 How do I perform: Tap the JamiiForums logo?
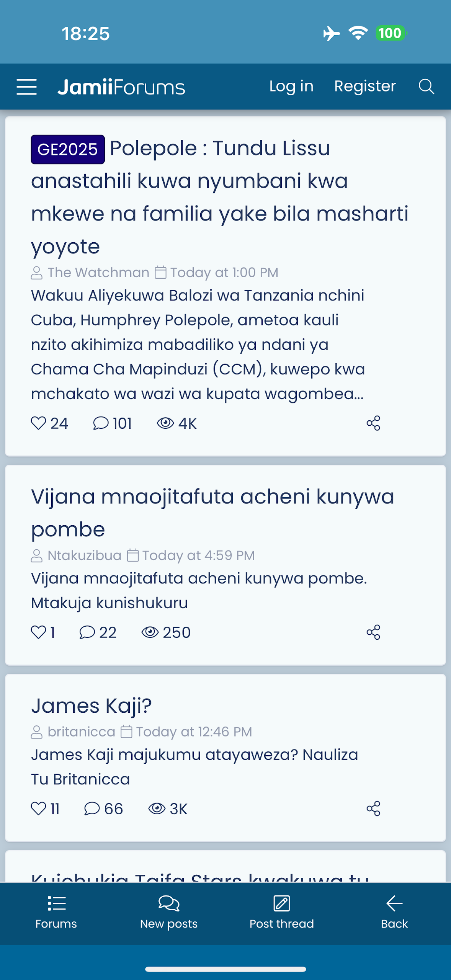(121, 87)
